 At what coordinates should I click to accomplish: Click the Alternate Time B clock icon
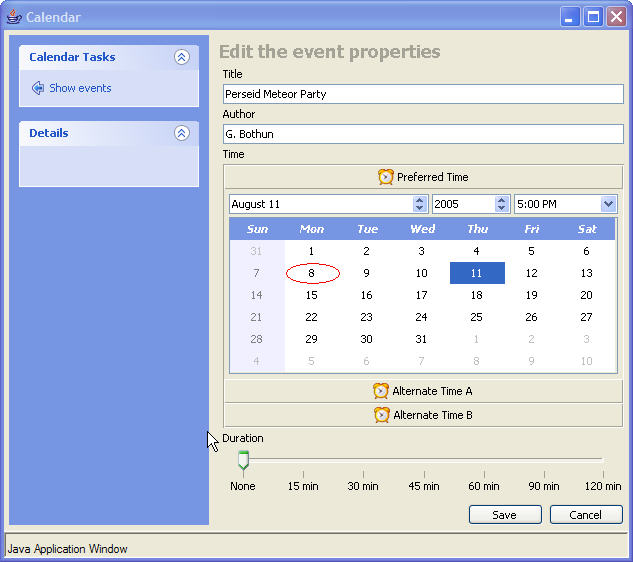tap(381, 415)
